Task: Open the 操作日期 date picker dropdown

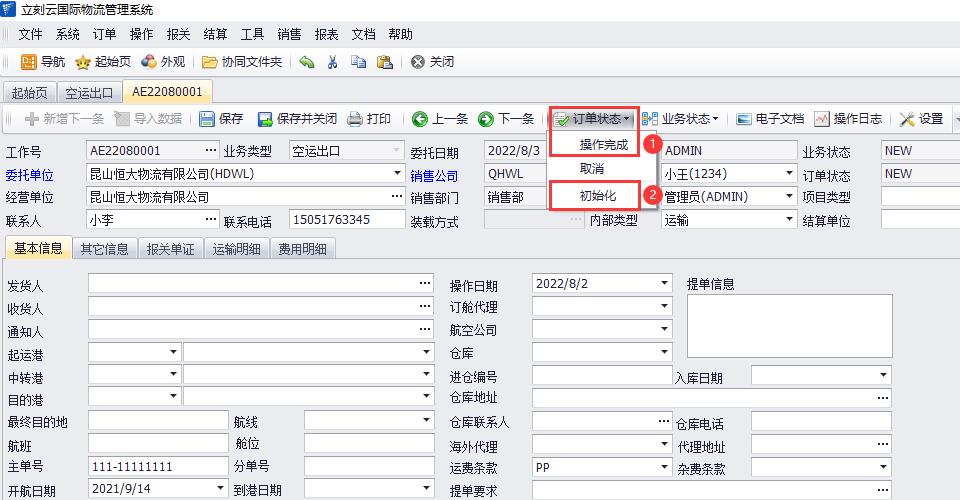Action: coord(664,284)
